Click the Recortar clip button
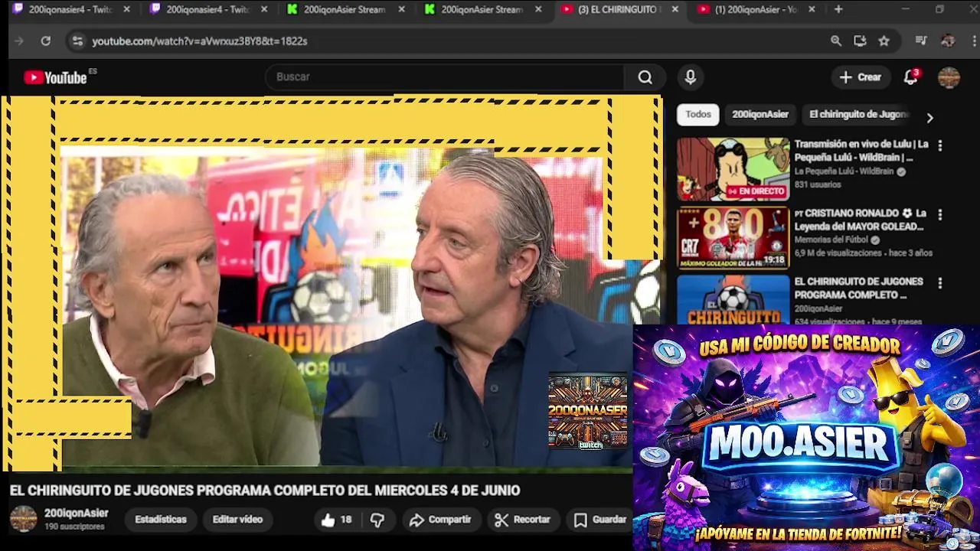 [523, 520]
